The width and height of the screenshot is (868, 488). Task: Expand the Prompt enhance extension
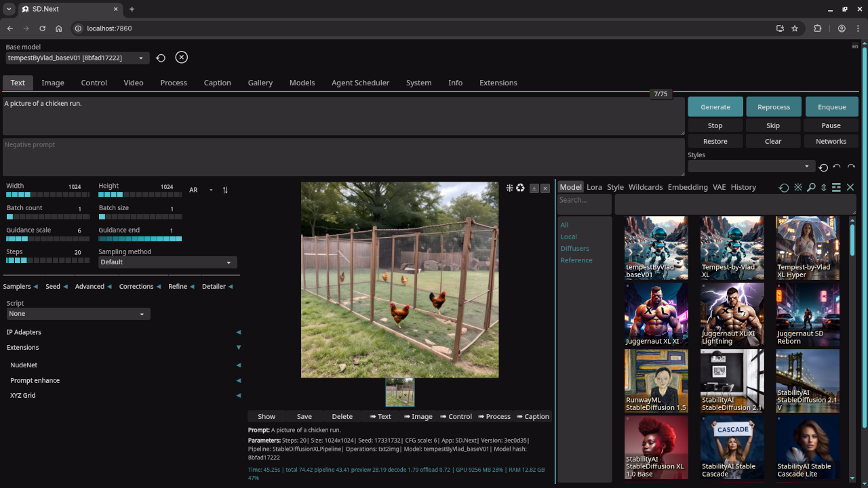coord(125,380)
